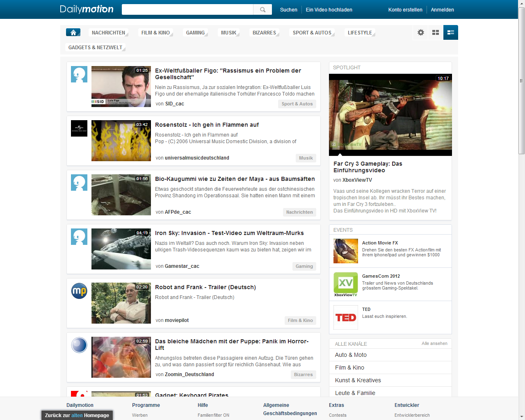
Task: Play Robot and Frank trailer thumbnail
Action: [x=121, y=303]
